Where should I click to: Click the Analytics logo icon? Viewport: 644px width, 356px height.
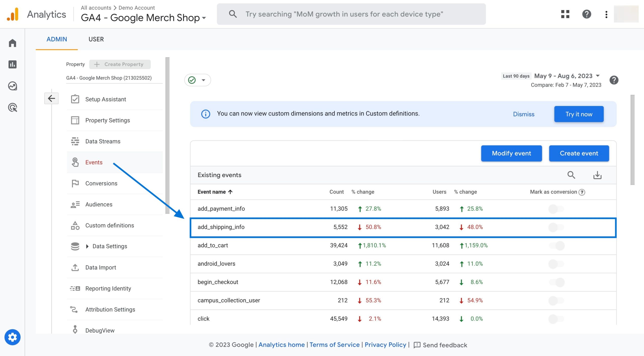pyautogui.click(x=13, y=14)
